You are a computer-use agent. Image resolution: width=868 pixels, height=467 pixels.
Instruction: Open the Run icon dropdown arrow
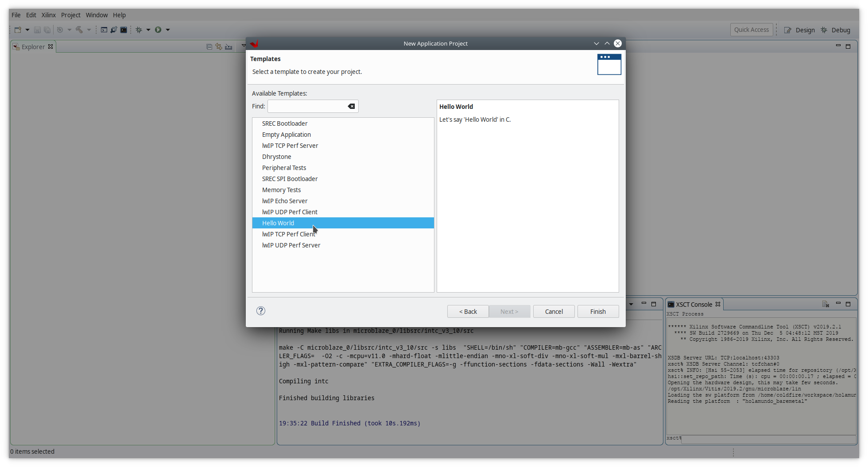pyautogui.click(x=168, y=30)
